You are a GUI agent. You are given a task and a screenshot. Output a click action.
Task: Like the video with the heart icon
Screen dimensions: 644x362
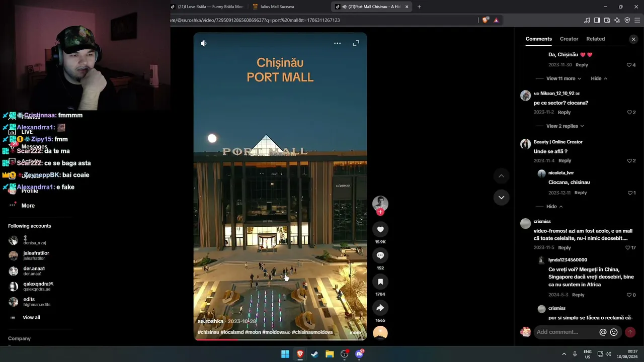(x=380, y=229)
